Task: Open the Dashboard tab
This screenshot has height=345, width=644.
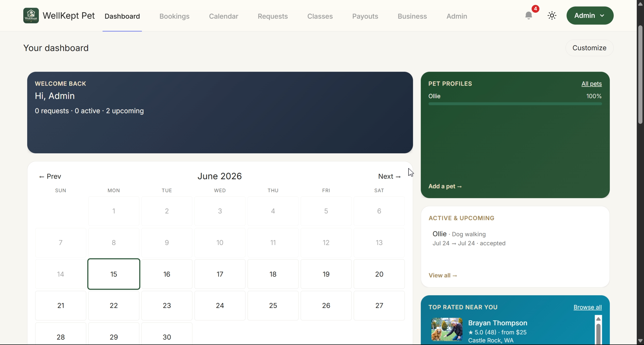Action: 122,16
